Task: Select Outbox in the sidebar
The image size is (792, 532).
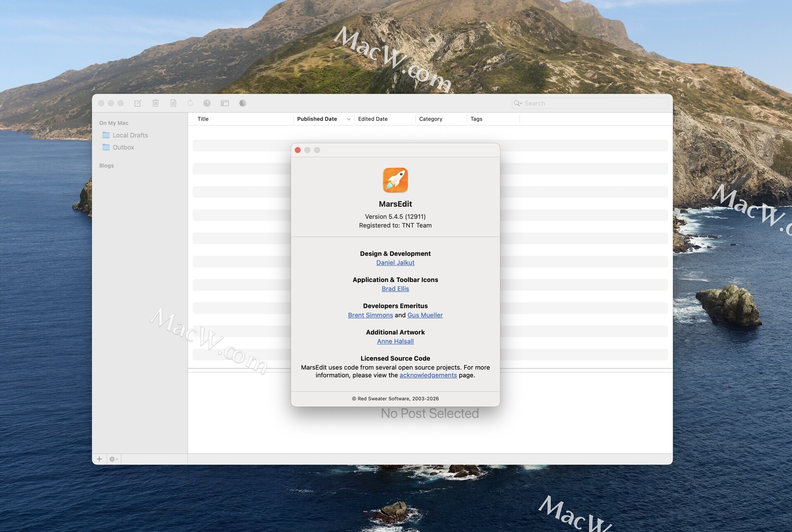Action: pos(123,147)
